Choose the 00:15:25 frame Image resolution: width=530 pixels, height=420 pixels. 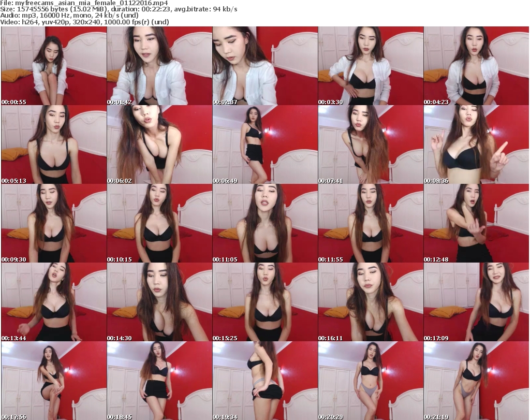[265, 302]
